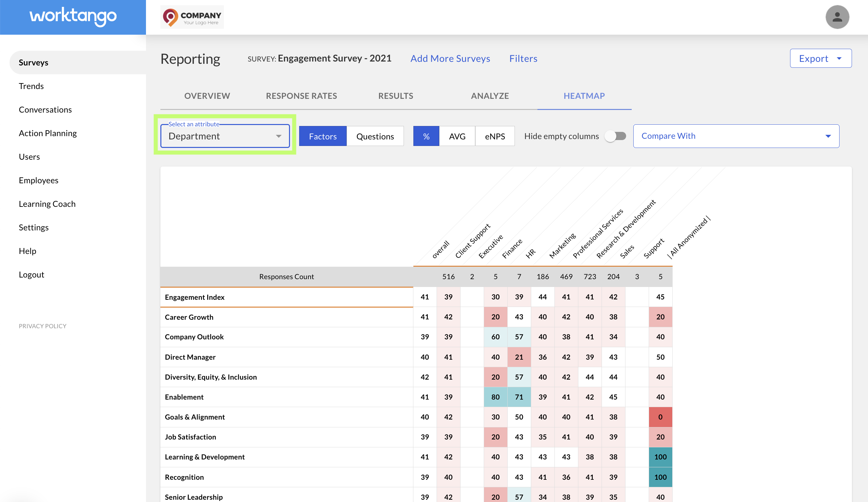
Task: Switch heatmap to eNPS mode
Action: [x=495, y=136]
